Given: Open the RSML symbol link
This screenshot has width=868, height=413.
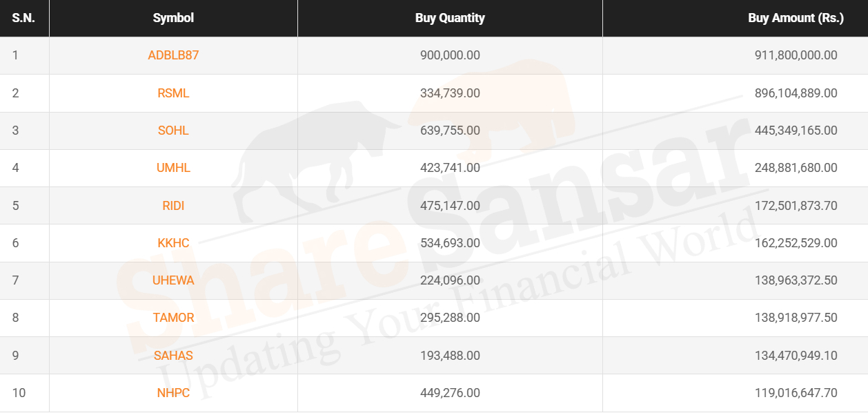Looking at the screenshot, I should click(x=173, y=93).
